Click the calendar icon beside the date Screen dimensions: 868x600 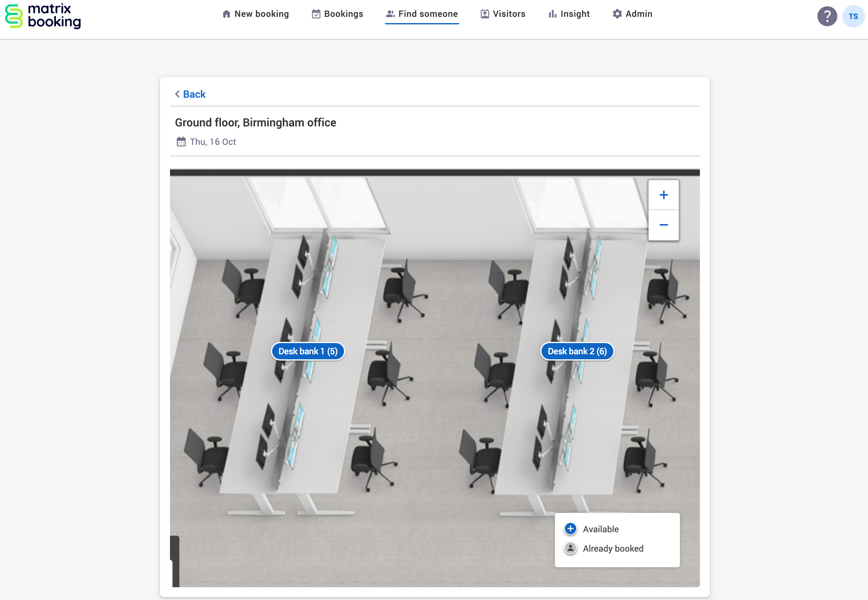point(181,142)
